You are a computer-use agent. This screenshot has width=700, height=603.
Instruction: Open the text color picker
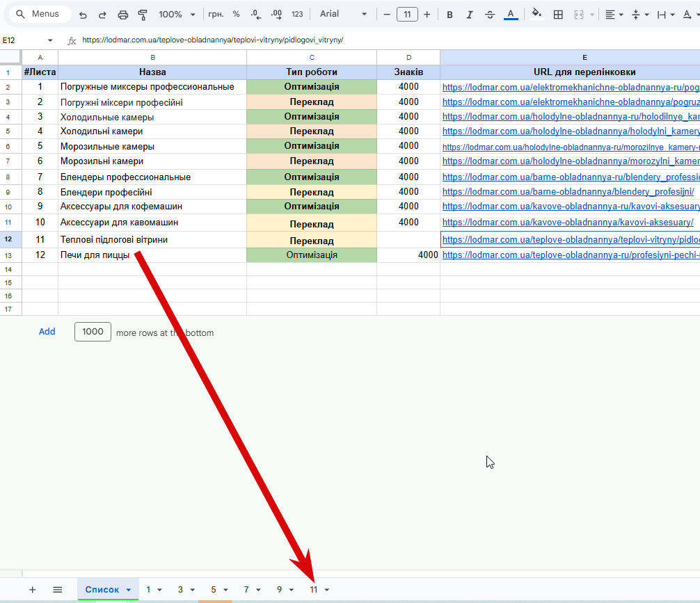click(x=511, y=15)
